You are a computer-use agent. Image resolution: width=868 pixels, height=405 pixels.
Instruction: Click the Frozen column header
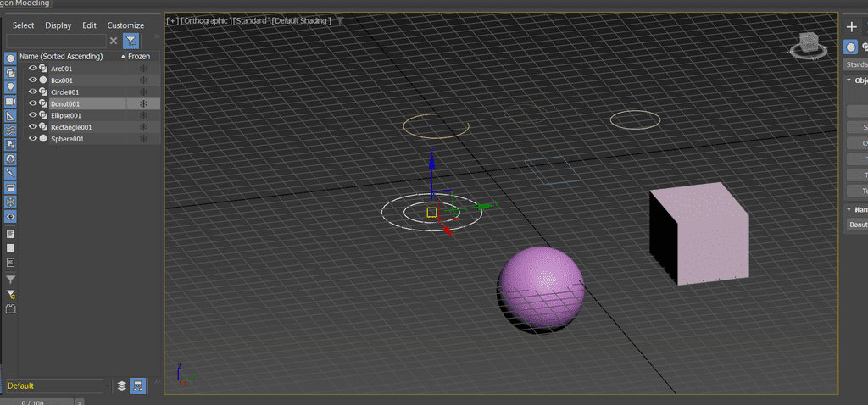pos(142,57)
